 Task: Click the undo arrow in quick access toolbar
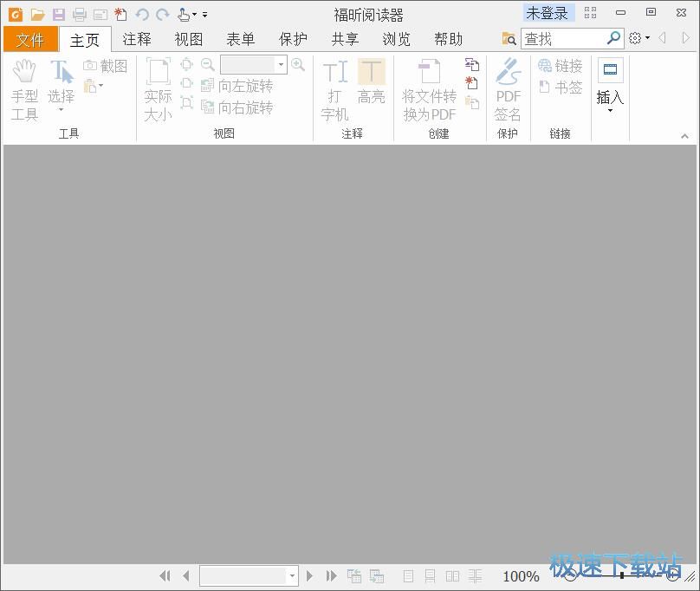pyautogui.click(x=140, y=14)
